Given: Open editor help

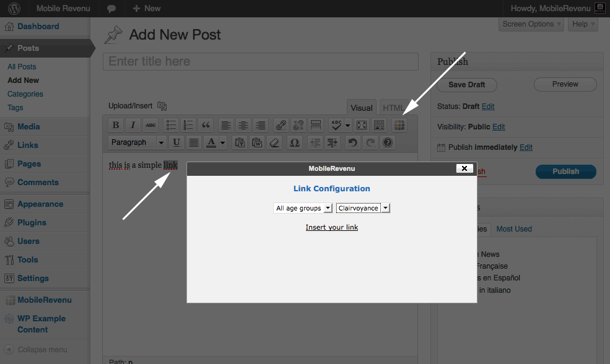Looking at the screenshot, I should [388, 143].
